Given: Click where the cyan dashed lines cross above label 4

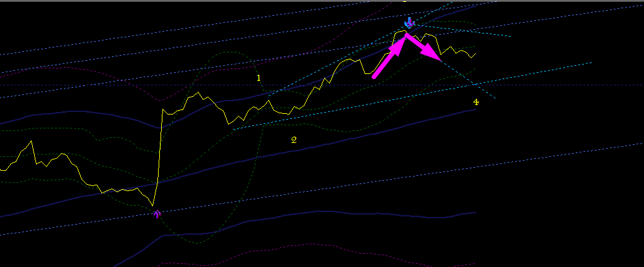Looking at the screenshot, I should point(474,84).
